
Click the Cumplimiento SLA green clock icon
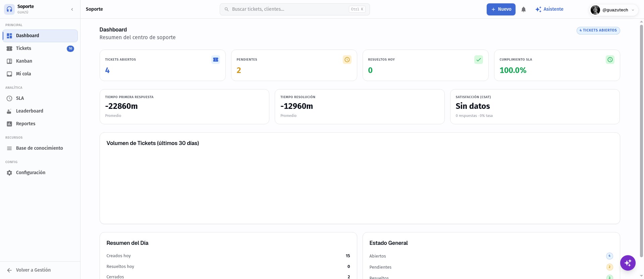pos(610,60)
